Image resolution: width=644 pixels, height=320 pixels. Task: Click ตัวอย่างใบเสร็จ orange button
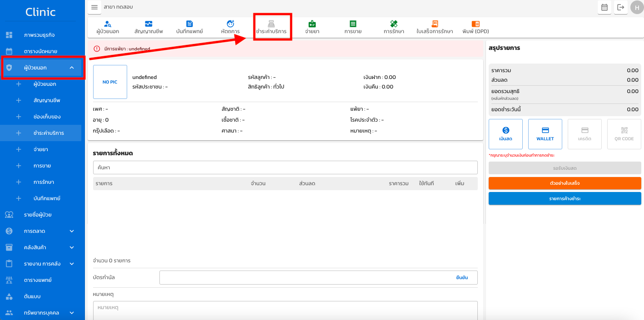[565, 183]
